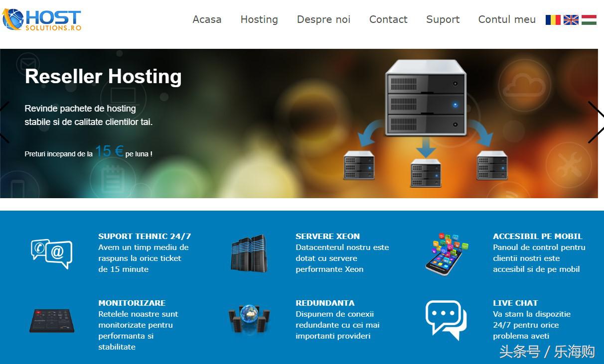Open the Suport menu
This screenshot has width=604, height=364.
443,19
